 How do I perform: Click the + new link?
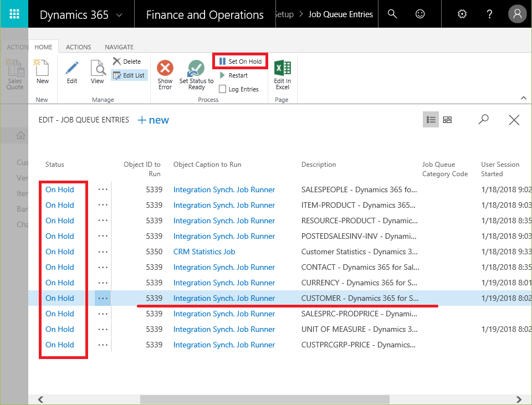click(x=153, y=120)
